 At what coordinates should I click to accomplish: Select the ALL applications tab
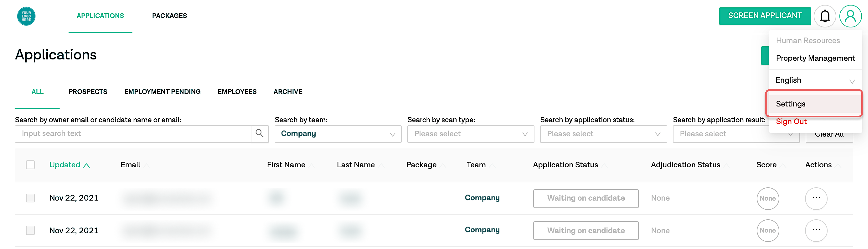37,92
